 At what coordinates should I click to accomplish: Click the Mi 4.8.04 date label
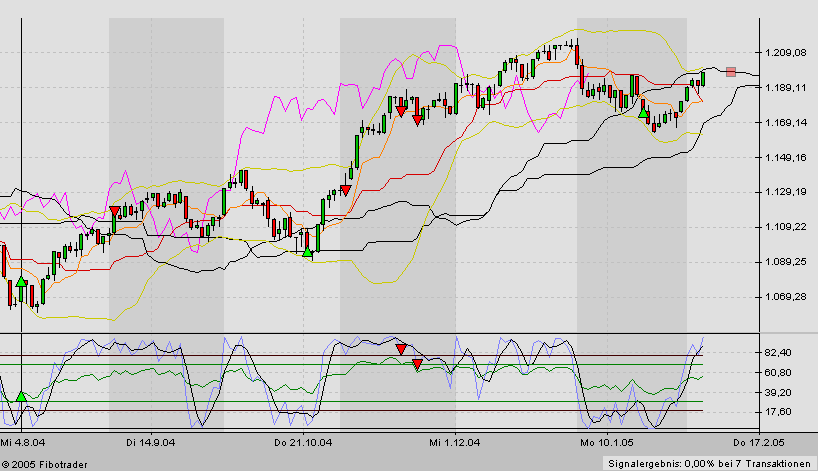point(21,441)
